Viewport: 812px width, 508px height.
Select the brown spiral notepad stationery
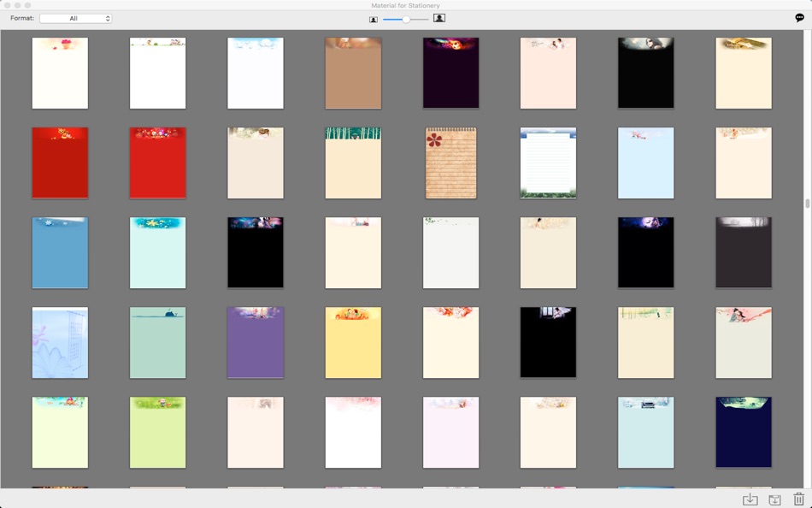pyautogui.click(x=450, y=162)
